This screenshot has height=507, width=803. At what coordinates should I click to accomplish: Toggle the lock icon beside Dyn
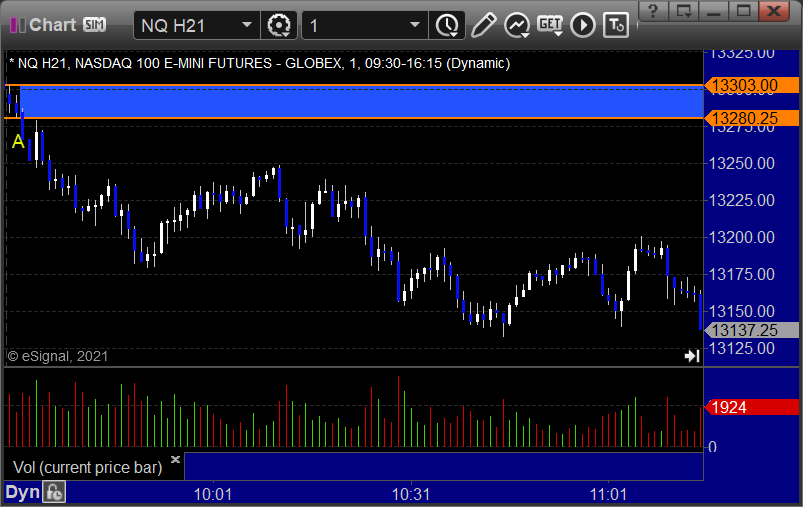click(54, 493)
